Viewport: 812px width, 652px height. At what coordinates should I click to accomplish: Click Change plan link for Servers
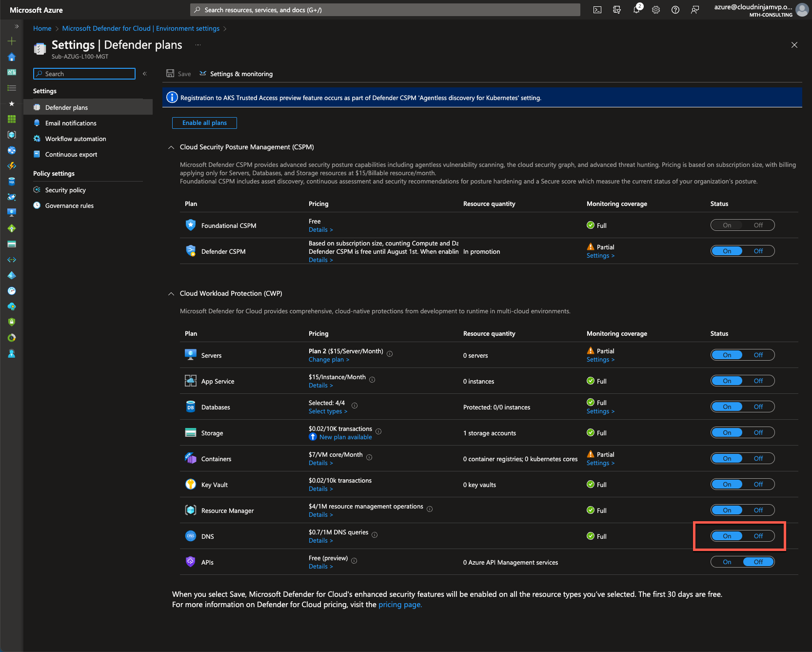(x=329, y=360)
